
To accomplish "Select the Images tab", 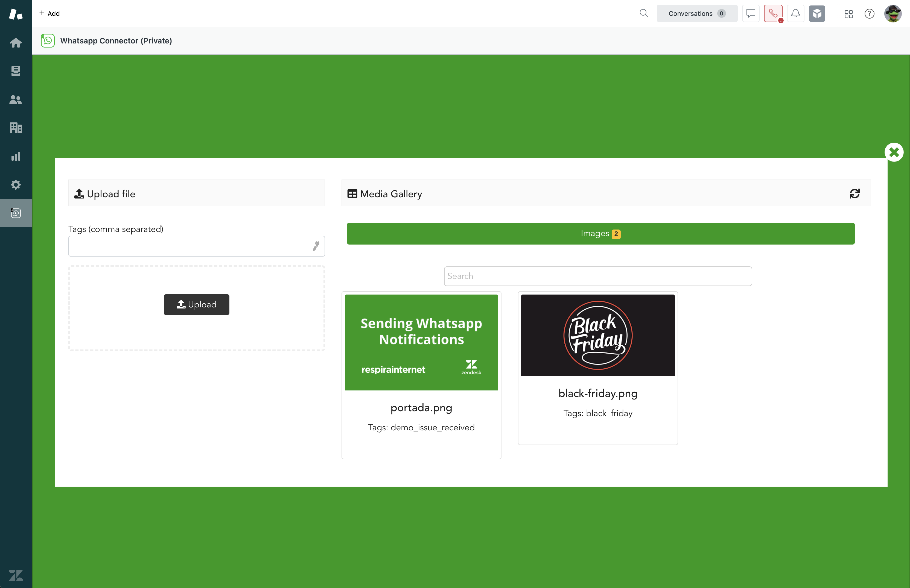I will tap(600, 233).
